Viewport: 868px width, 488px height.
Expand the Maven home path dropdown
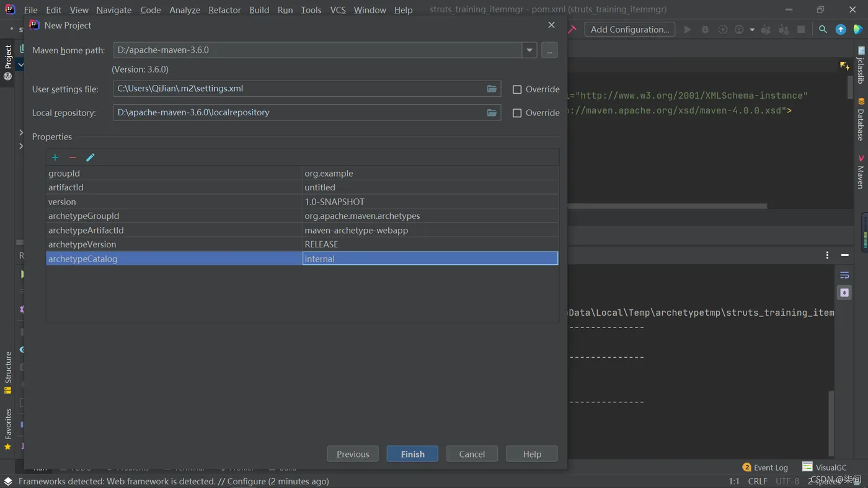(x=529, y=50)
